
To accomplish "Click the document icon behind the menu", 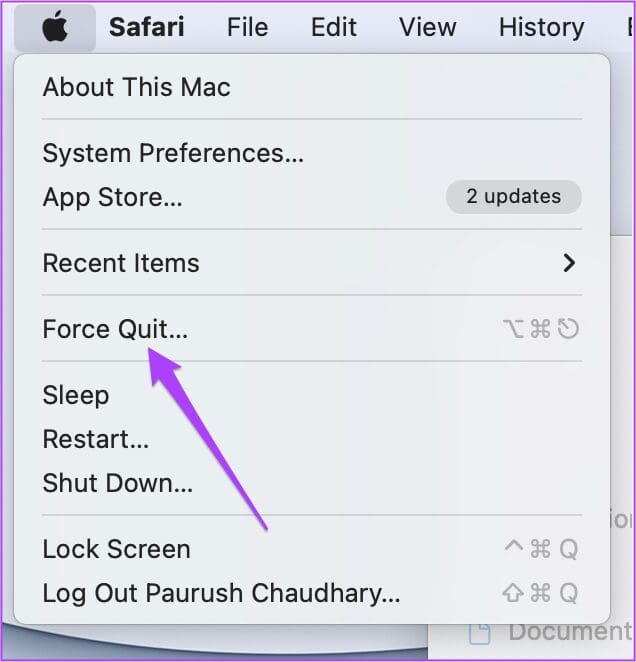I will coord(480,632).
